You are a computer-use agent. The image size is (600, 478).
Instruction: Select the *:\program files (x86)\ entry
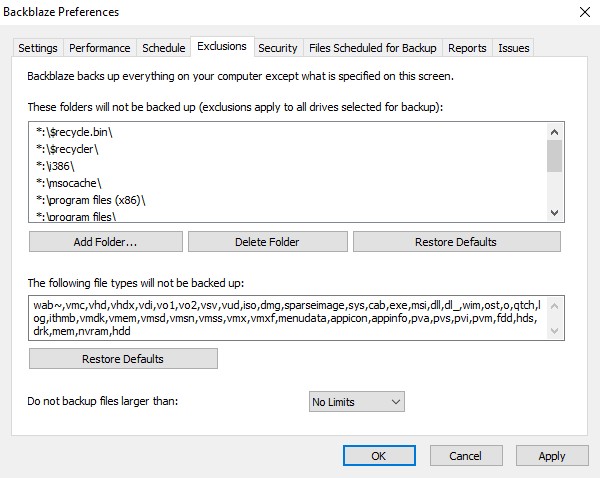tap(289, 200)
